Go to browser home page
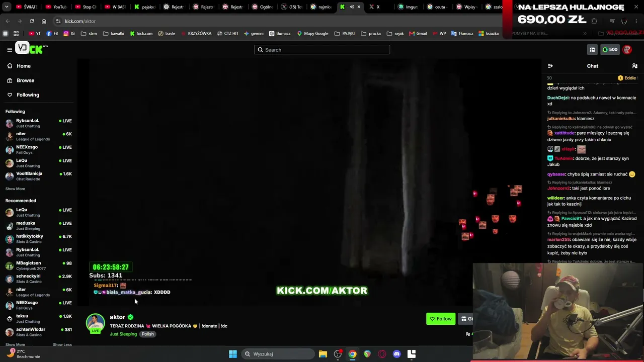This screenshot has width=644, height=362. [x=44, y=21]
